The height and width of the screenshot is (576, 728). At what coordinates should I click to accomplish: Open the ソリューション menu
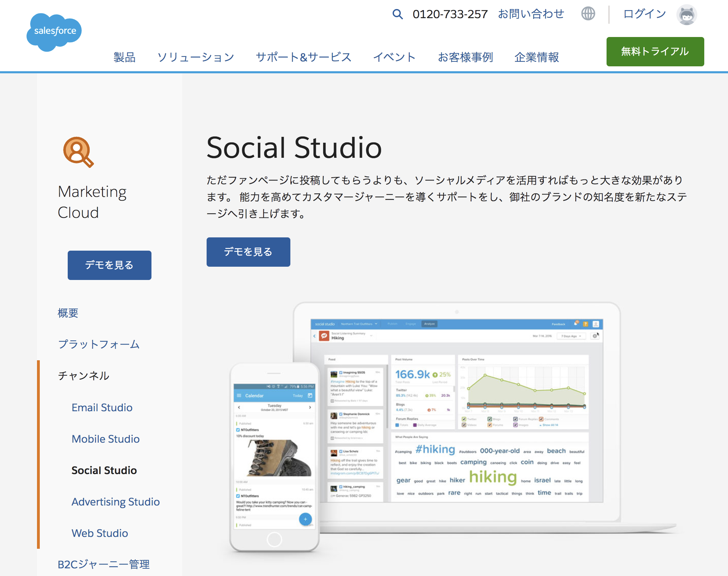pos(195,57)
